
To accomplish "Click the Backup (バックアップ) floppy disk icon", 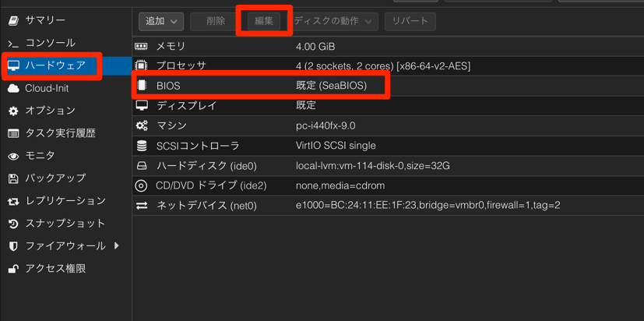I will pyautogui.click(x=13, y=178).
